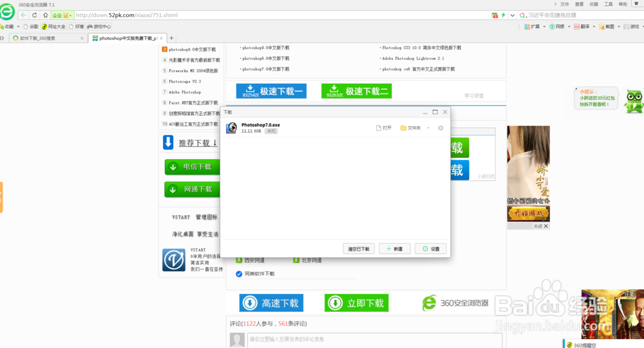Open the 工具 menu
Image resolution: width=644 pixels, height=348 pixels.
click(x=609, y=4)
